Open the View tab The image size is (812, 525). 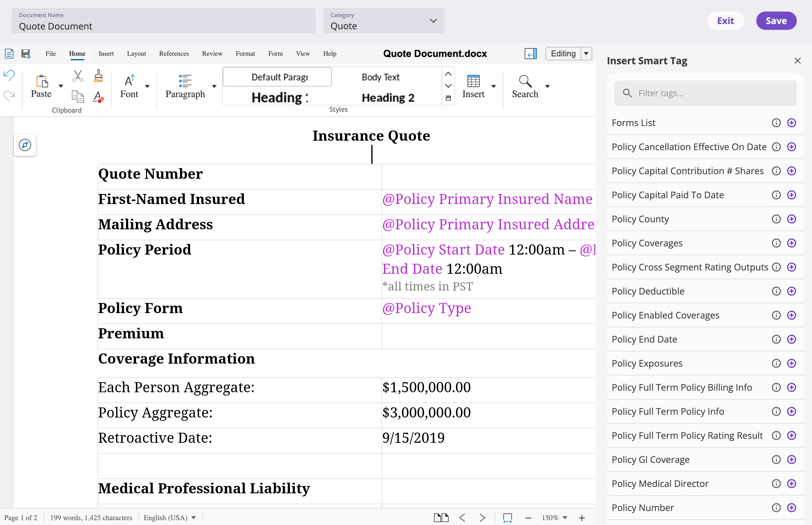click(x=303, y=54)
